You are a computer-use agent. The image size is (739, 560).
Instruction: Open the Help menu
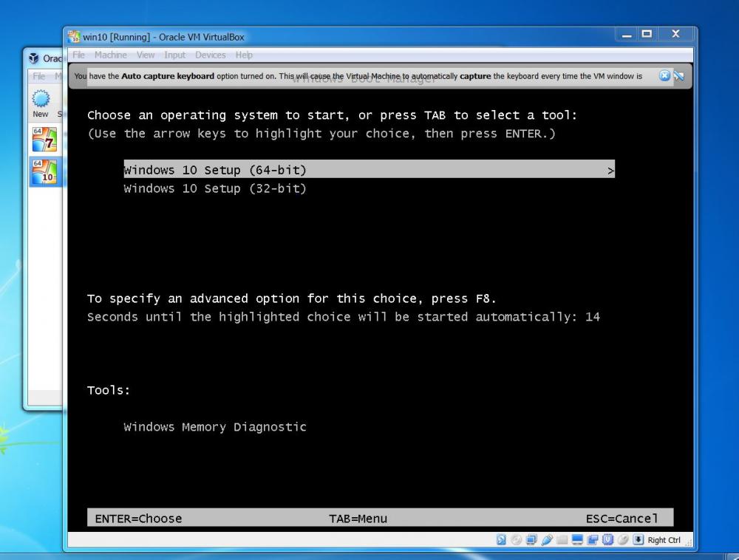pos(244,55)
